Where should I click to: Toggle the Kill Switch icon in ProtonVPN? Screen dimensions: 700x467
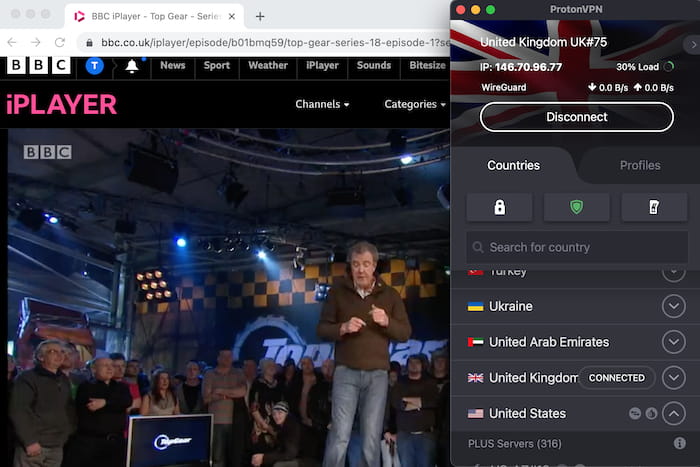pyautogui.click(x=654, y=207)
